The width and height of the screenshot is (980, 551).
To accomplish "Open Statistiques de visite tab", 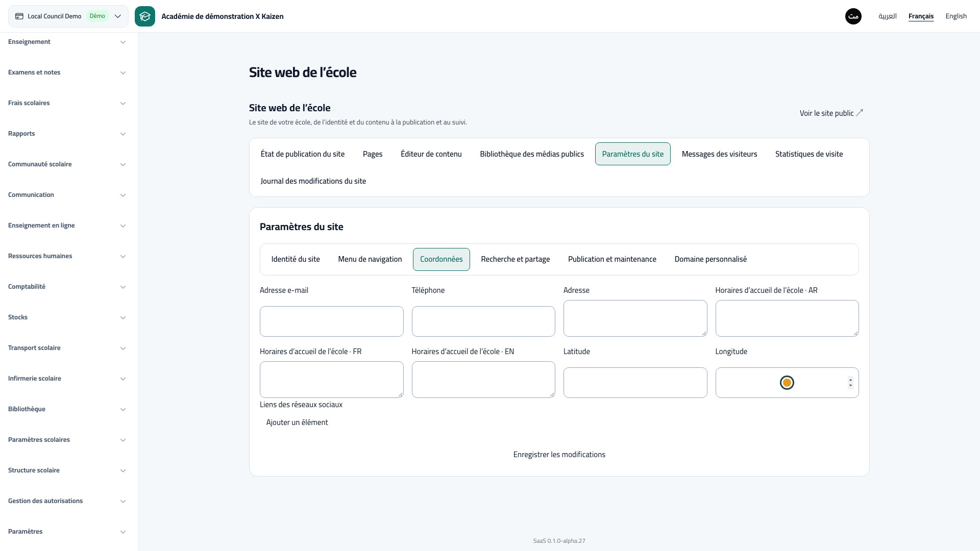I will pos(809,154).
